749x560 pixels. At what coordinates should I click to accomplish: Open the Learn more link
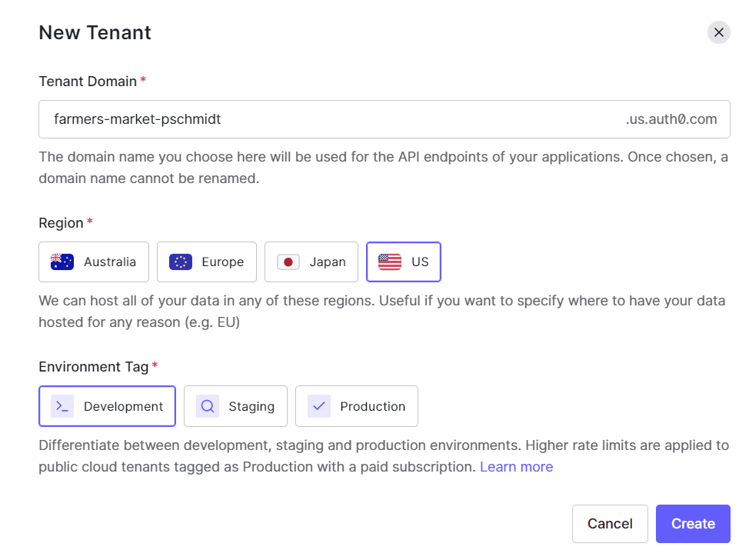click(x=516, y=467)
